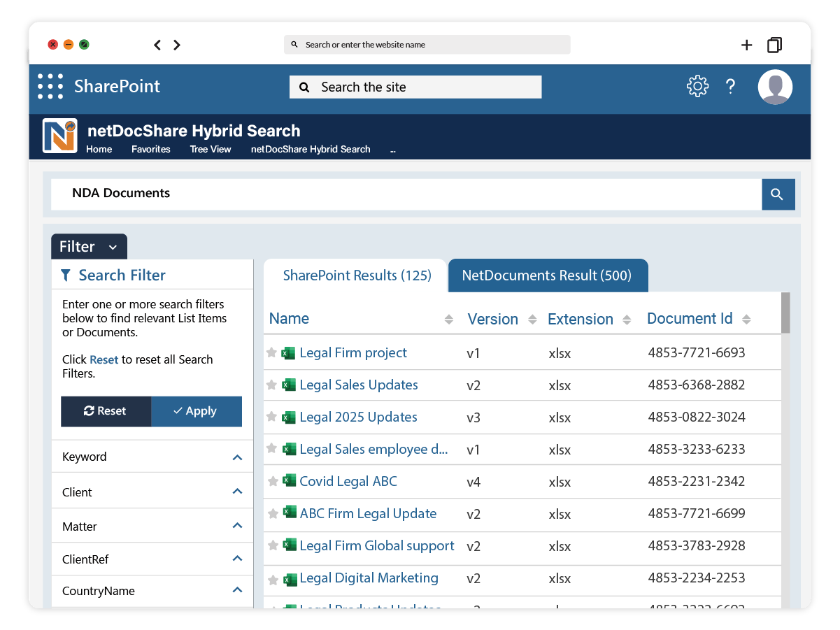This screenshot has width=840, height=630.
Task: Favorite the Legal 2025 Updates star
Action: (x=271, y=417)
